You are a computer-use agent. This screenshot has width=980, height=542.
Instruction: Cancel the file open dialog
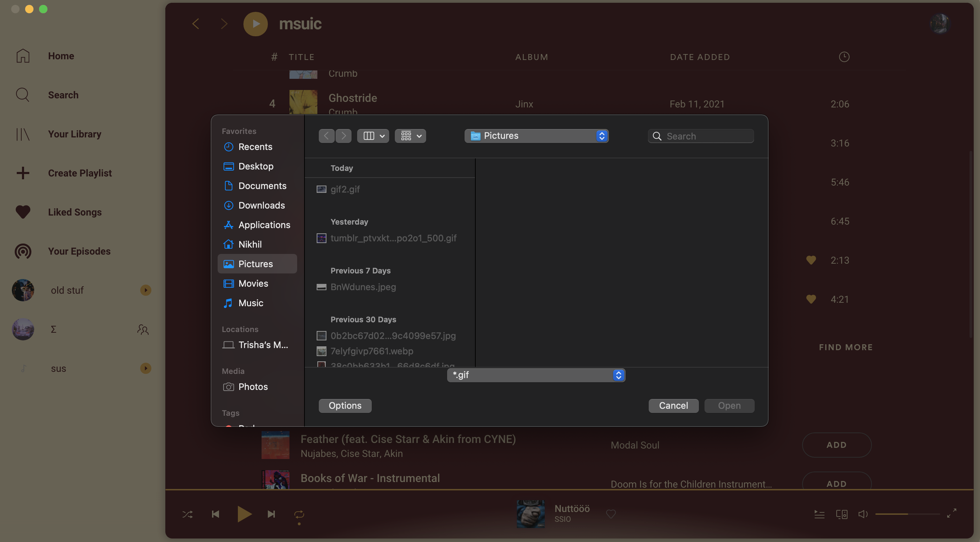(x=673, y=406)
